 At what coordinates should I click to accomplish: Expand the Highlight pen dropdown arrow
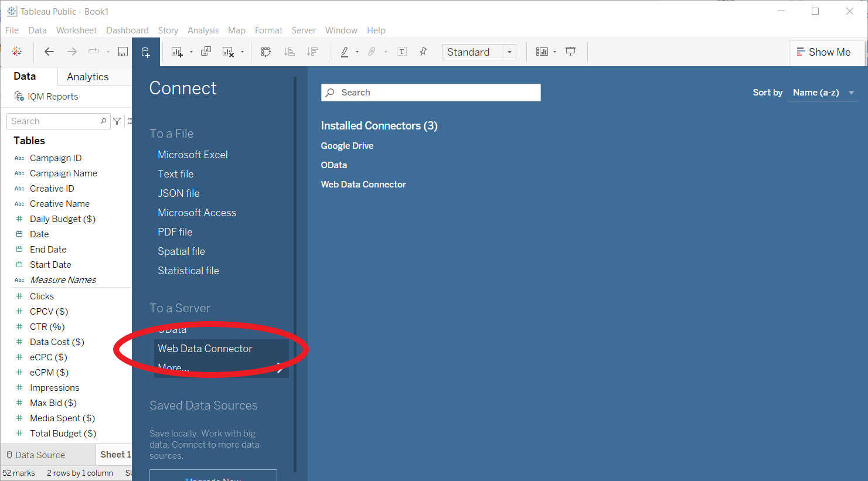pos(357,52)
